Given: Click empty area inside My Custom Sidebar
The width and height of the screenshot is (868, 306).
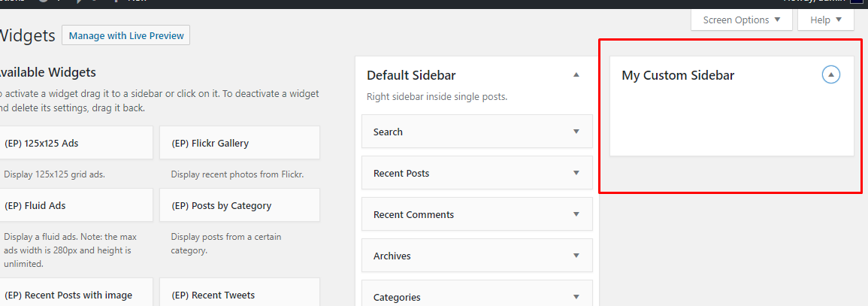Looking at the screenshot, I should pyautogui.click(x=730, y=124).
